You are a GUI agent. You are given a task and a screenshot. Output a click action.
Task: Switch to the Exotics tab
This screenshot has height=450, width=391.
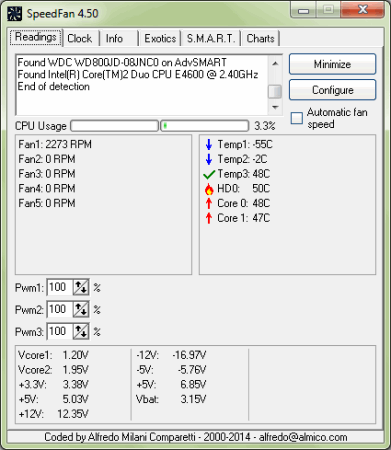[x=160, y=38]
